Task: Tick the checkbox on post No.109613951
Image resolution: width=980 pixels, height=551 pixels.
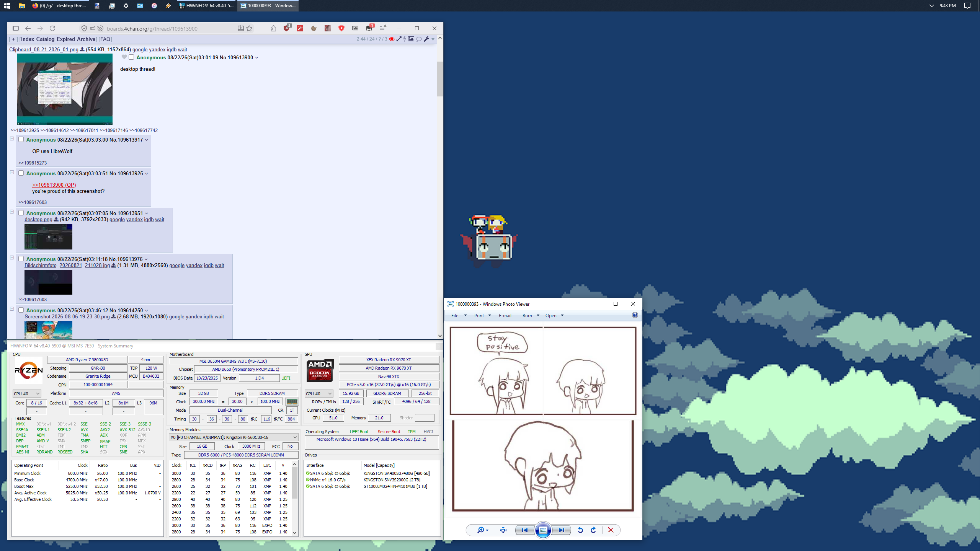Action: (x=21, y=213)
